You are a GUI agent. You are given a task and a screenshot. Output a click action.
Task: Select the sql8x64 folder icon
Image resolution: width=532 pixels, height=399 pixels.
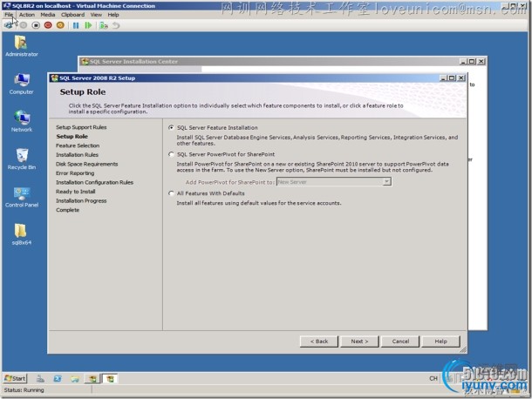(22, 234)
